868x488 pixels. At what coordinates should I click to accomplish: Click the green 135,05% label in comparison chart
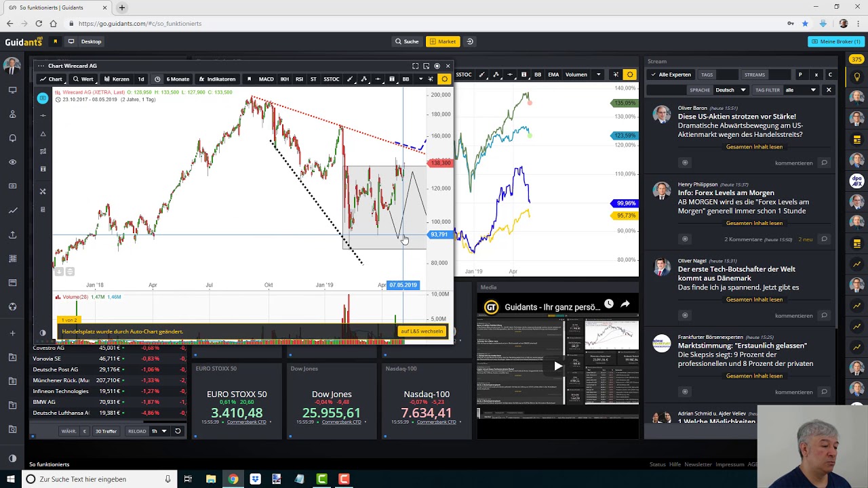click(624, 103)
